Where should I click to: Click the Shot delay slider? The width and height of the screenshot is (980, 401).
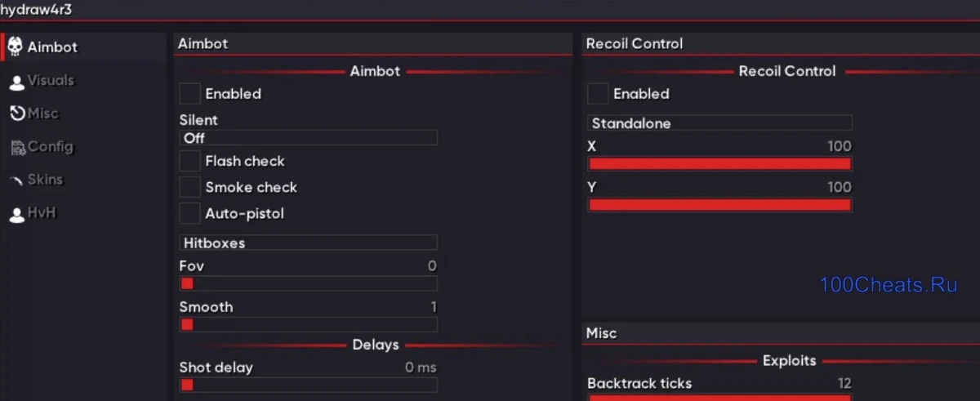pos(308,385)
